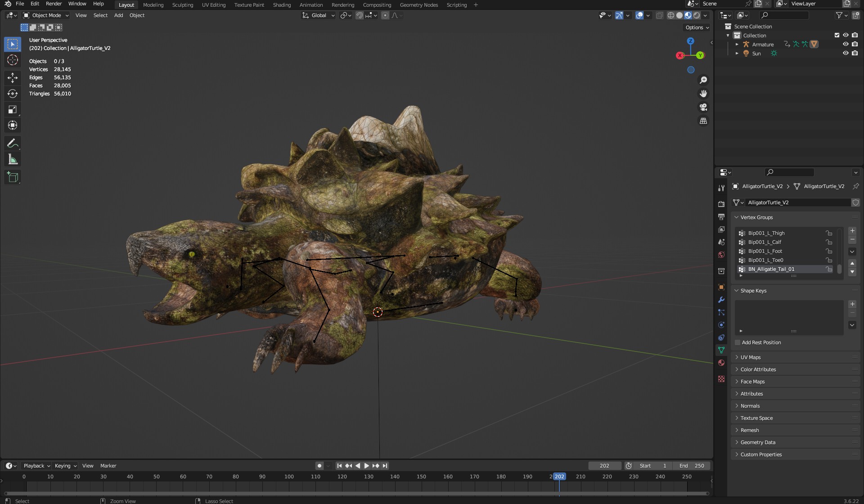Click the play animation button

367,466
